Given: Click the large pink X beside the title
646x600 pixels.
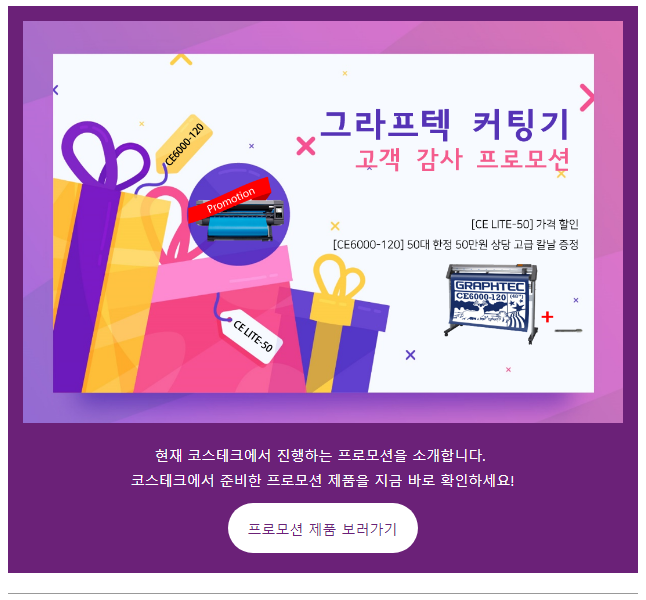Looking at the screenshot, I should tap(306, 146).
